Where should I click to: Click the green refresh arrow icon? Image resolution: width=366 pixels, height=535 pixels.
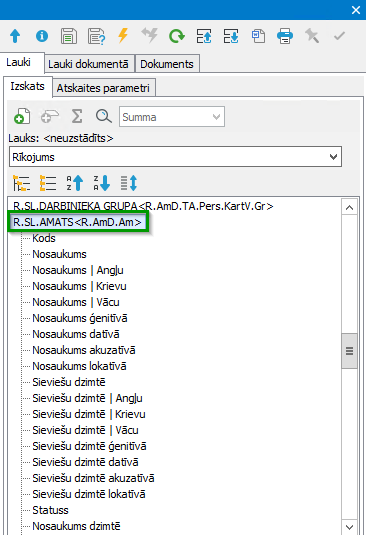(177, 36)
